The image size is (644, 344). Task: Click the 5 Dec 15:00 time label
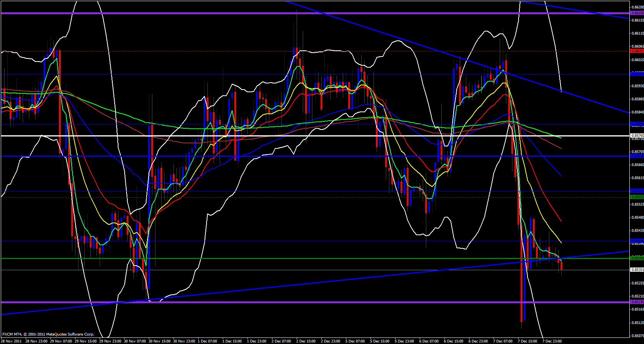[x=380, y=341]
